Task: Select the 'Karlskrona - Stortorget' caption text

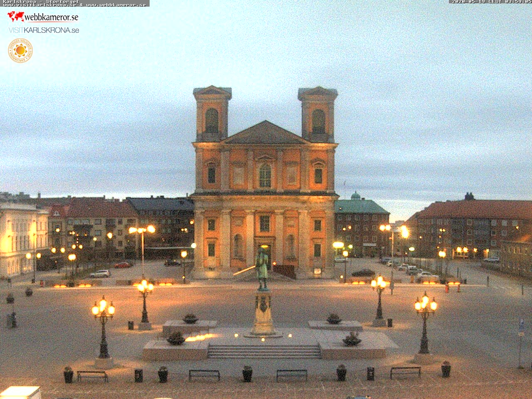Action: point(41,2)
